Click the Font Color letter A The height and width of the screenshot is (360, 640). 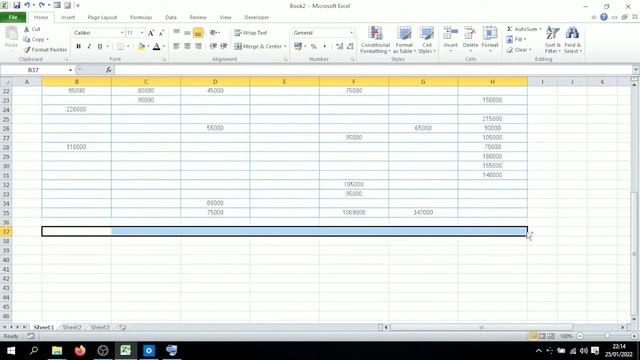tap(156, 47)
